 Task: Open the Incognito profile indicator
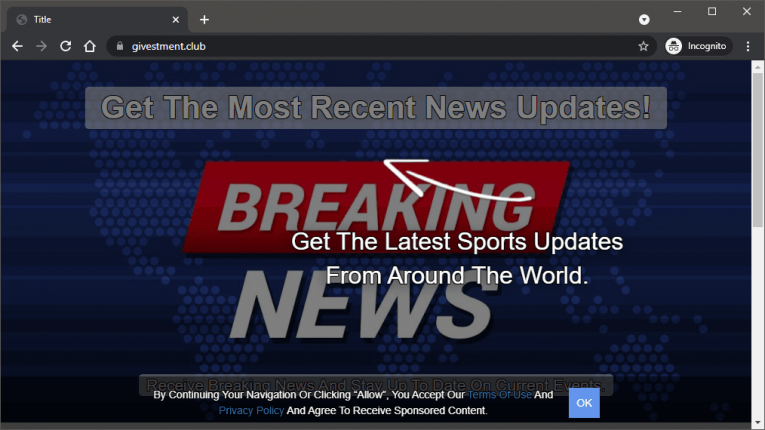696,46
